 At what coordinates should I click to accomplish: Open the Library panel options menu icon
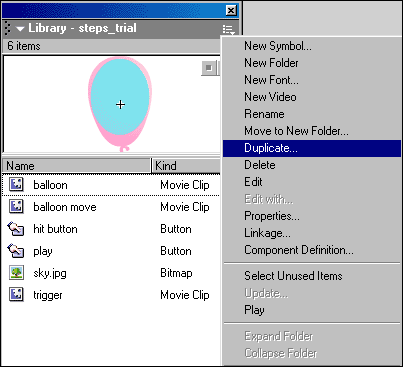[229, 30]
